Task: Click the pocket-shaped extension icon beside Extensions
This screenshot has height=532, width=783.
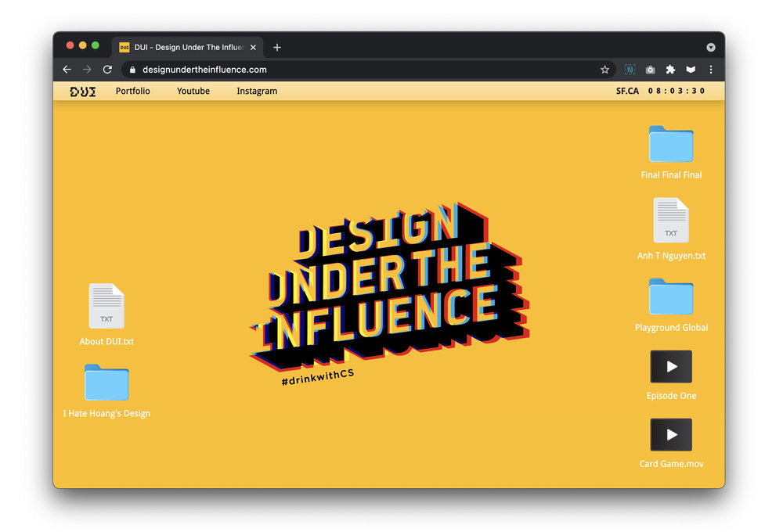Action: pos(691,70)
